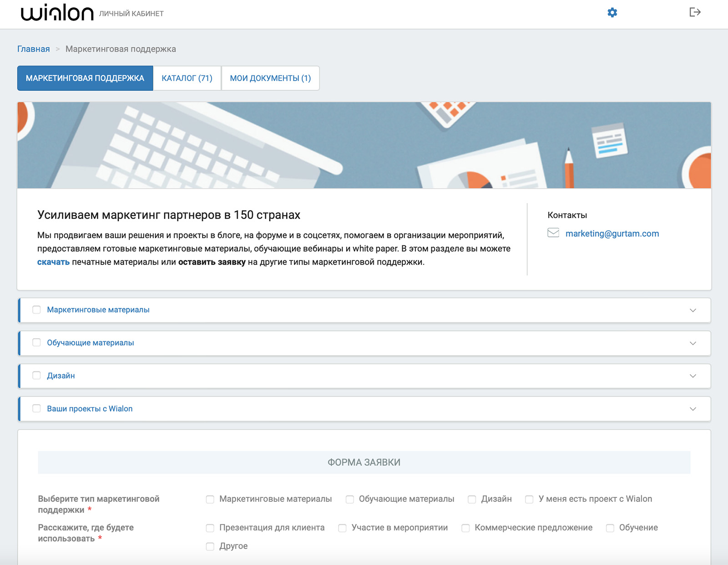Select the Другое checkbox
The width and height of the screenshot is (728, 565).
click(x=210, y=546)
